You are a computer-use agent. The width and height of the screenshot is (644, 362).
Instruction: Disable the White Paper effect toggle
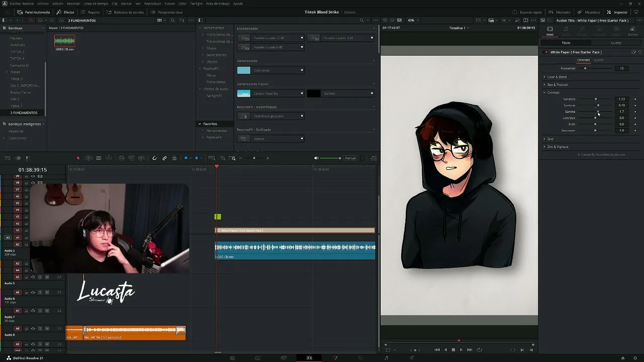tap(546, 52)
